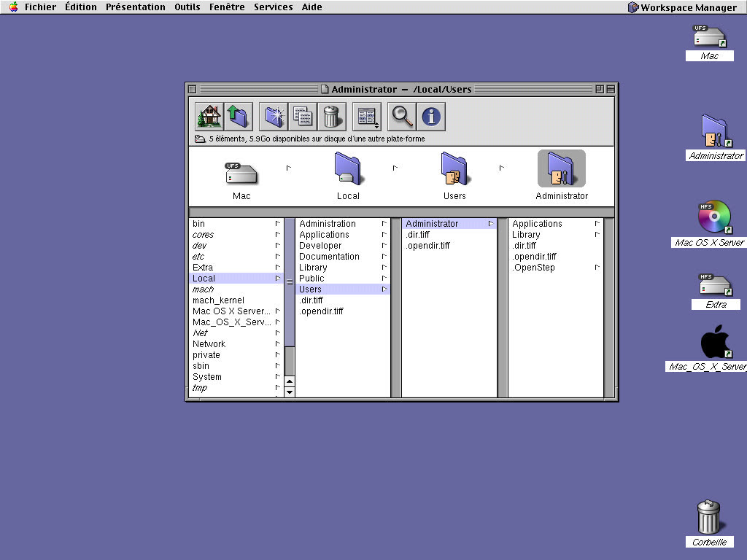747x560 pixels.
Task: Open the Corbeille trash on desktop
Action: tap(708, 518)
